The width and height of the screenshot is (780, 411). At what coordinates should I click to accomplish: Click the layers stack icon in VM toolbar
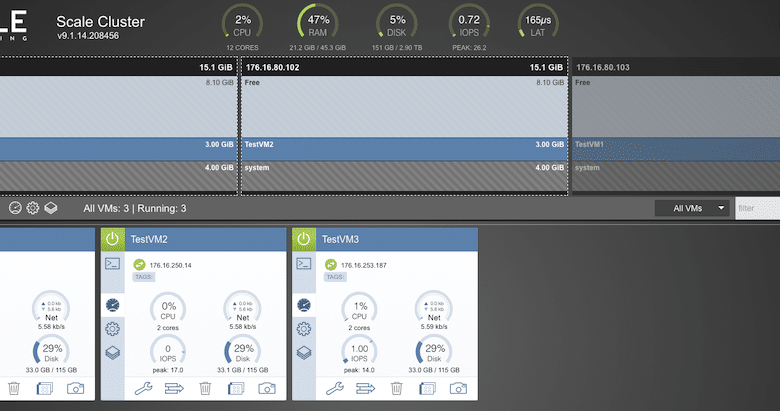click(51, 208)
